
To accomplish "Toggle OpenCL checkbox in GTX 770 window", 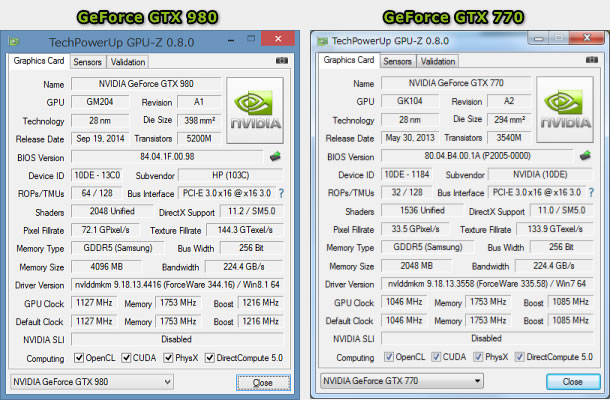I will (389, 357).
